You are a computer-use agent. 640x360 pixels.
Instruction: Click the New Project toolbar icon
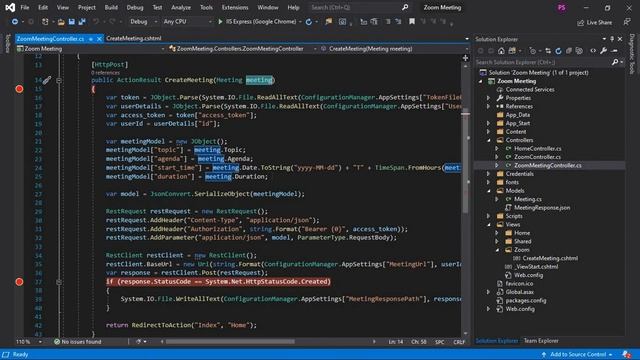click(45, 22)
